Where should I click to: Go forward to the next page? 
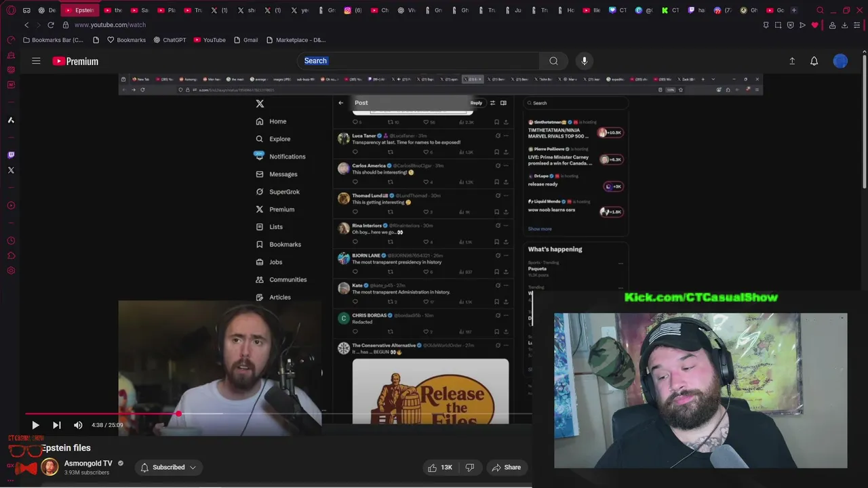coord(38,25)
